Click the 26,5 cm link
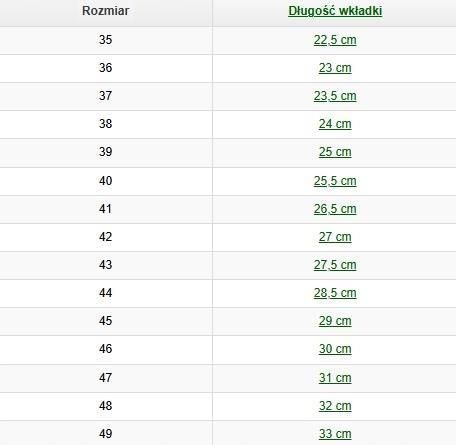Screen dimensions: 456x445 [x=335, y=209]
